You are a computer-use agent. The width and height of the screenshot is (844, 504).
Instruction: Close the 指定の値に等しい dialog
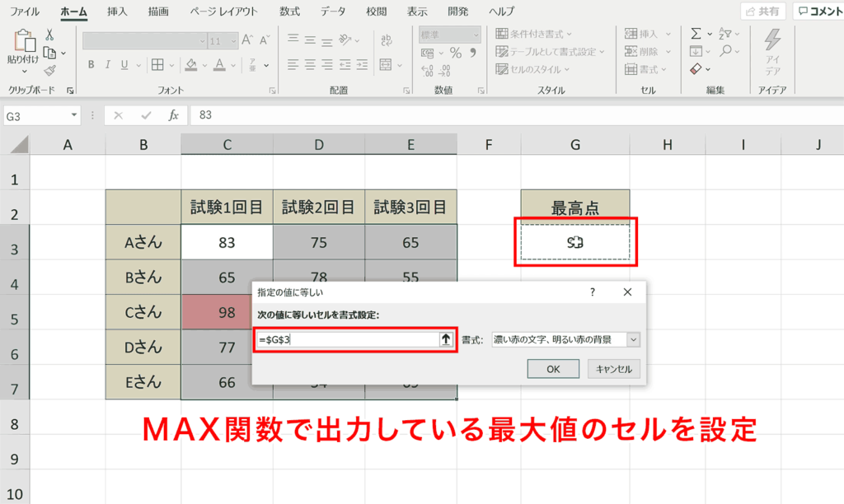click(x=627, y=292)
